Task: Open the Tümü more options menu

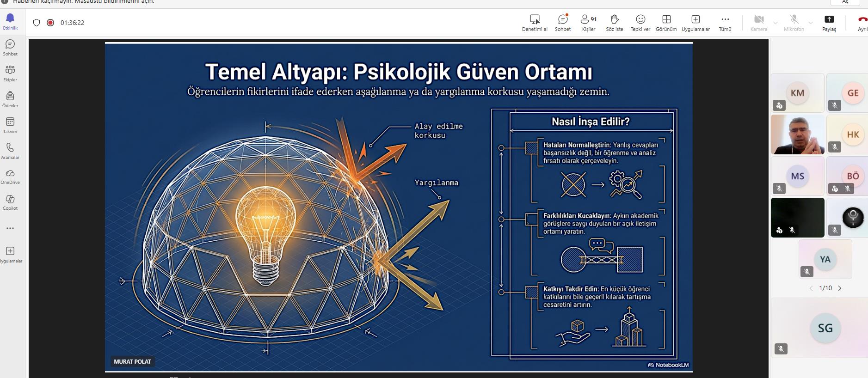Action: tap(725, 22)
